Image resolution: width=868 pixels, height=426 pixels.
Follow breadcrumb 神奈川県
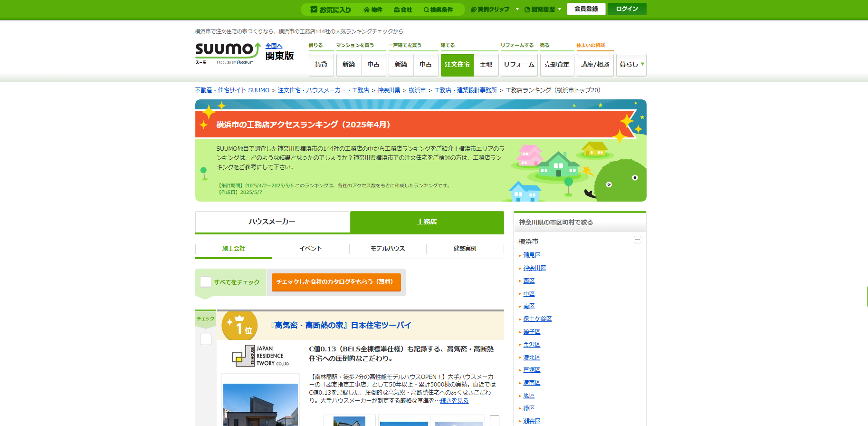coord(389,90)
